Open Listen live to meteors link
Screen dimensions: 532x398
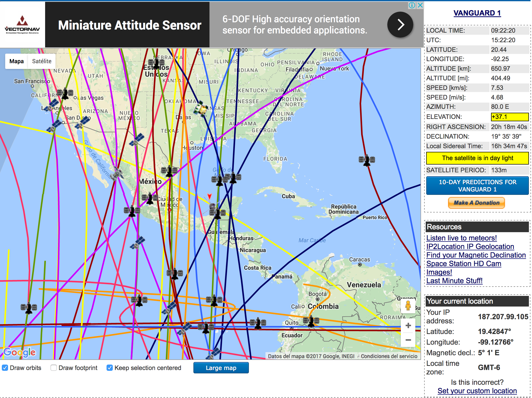click(461, 238)
